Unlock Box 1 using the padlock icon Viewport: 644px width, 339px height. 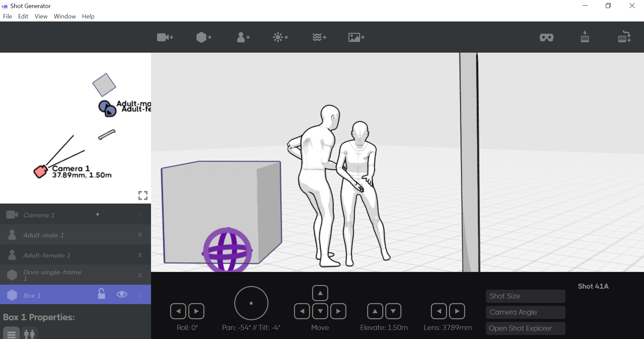102,294
